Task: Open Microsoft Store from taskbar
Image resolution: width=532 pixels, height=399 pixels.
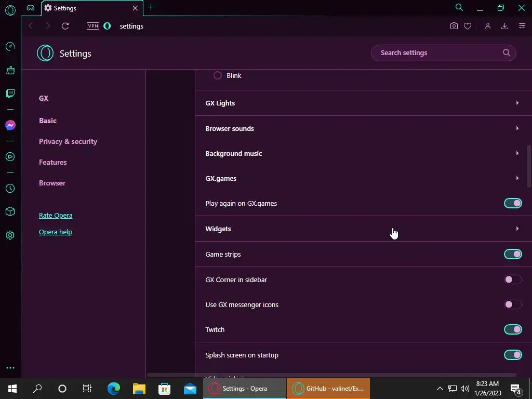Action: pos(165,389)
